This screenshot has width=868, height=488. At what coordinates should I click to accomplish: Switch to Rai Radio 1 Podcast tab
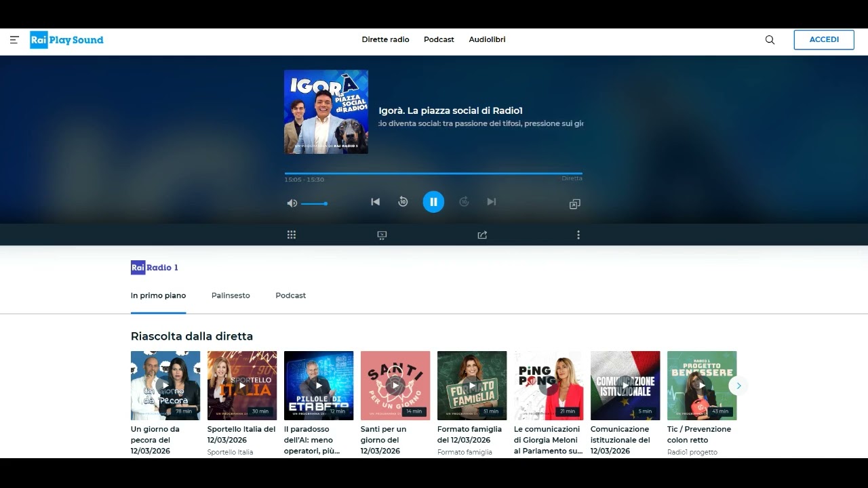pos(290,296)
